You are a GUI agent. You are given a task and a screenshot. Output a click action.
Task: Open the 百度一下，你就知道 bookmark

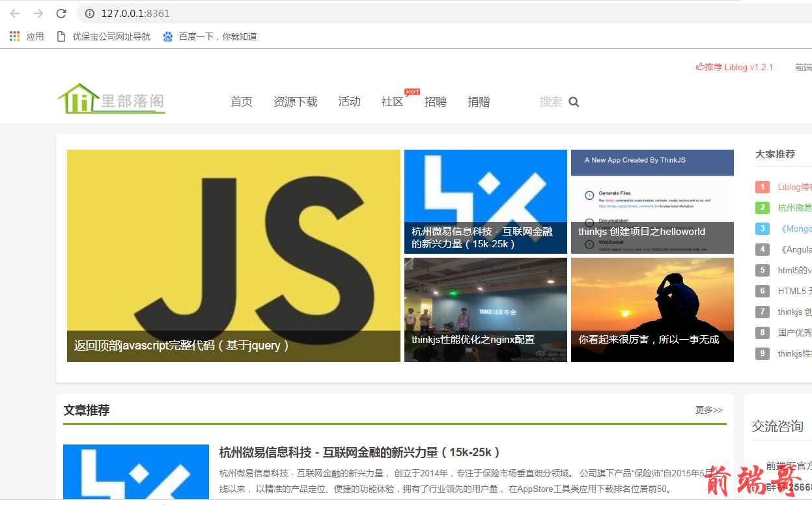click(210, 36)
